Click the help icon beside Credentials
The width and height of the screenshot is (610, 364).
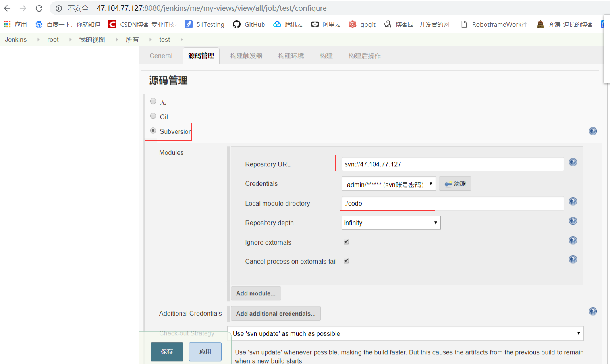coord(573,183)
